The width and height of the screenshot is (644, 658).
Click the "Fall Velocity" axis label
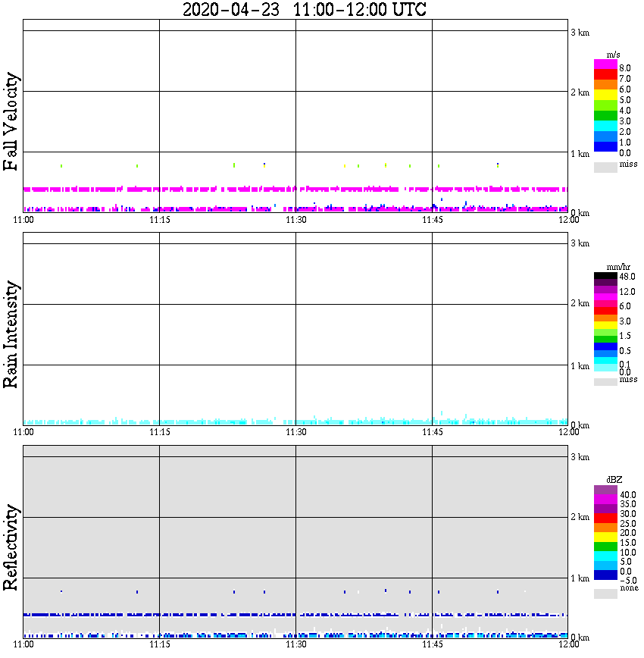point(11,121)
